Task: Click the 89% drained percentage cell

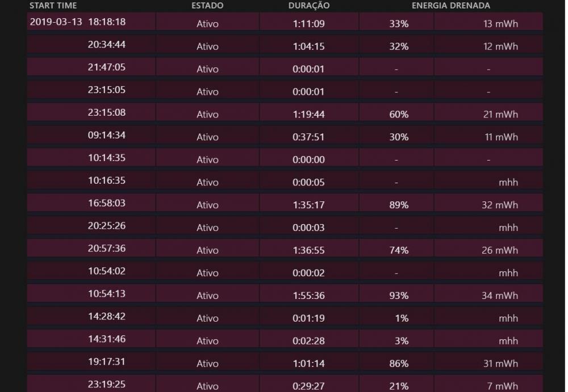Action: click(x=399, y=205)
